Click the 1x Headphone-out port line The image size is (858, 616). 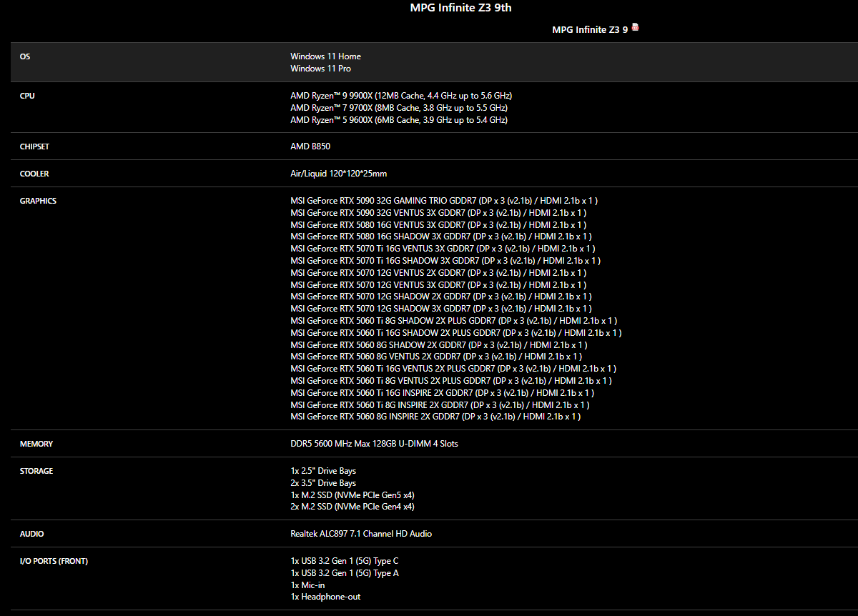(x=325, y=597)
